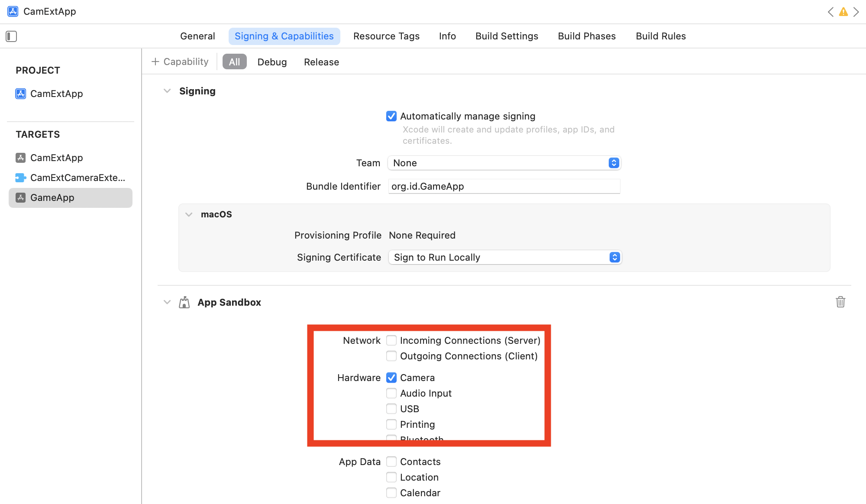This screenshot has width=866, height=504.
Task: Click the Bundle Identifier field
Action: pyautogui.click(x=504, y=186)
